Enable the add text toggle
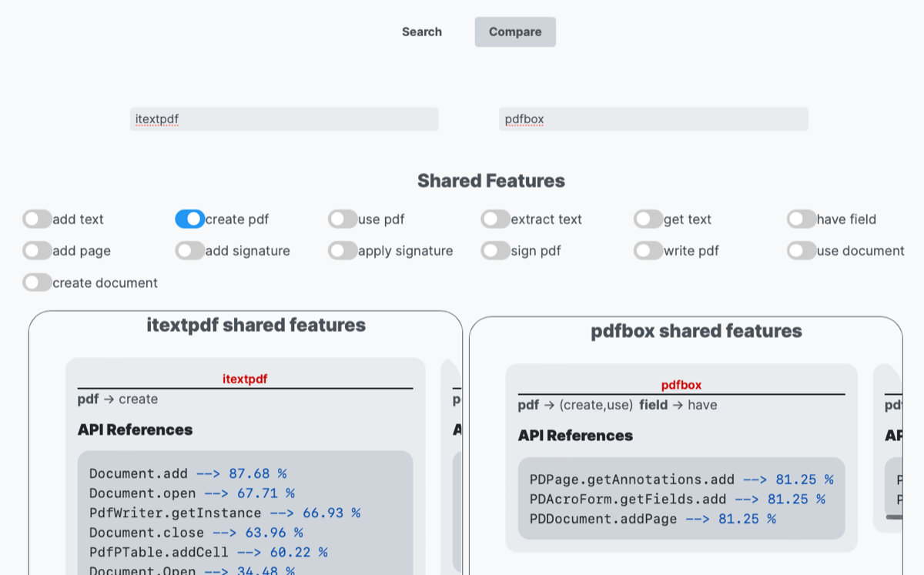Screen dimensions: 924x575 coord(37,219)
